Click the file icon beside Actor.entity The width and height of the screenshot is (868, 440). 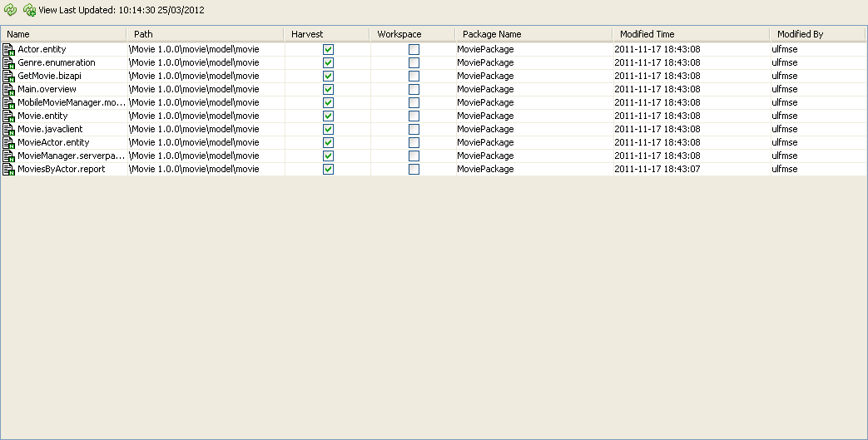[9, 50]
